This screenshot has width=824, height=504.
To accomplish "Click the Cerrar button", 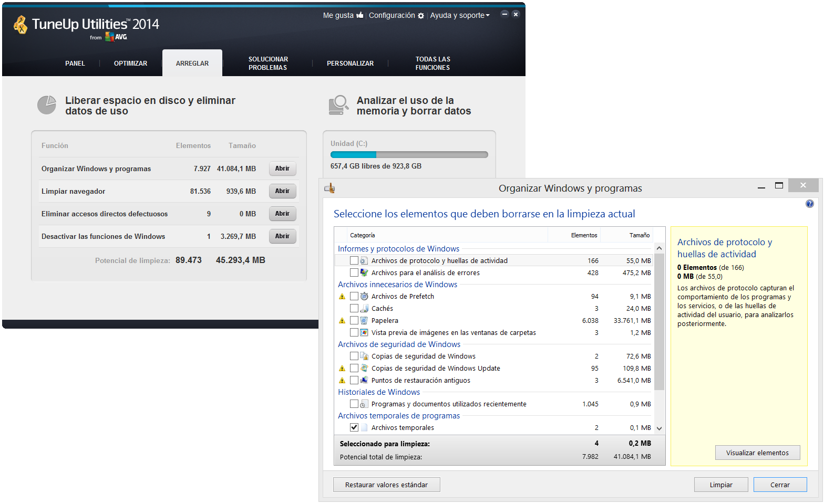I will click(780, 485).
